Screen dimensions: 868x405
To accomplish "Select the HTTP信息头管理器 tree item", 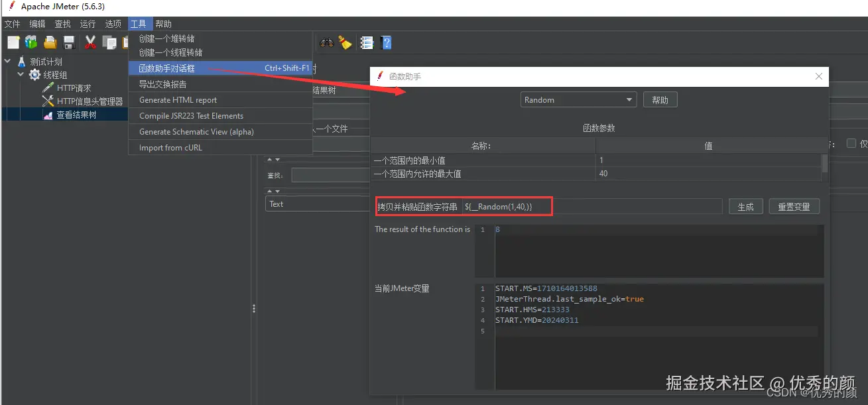I will pos(90,101).
